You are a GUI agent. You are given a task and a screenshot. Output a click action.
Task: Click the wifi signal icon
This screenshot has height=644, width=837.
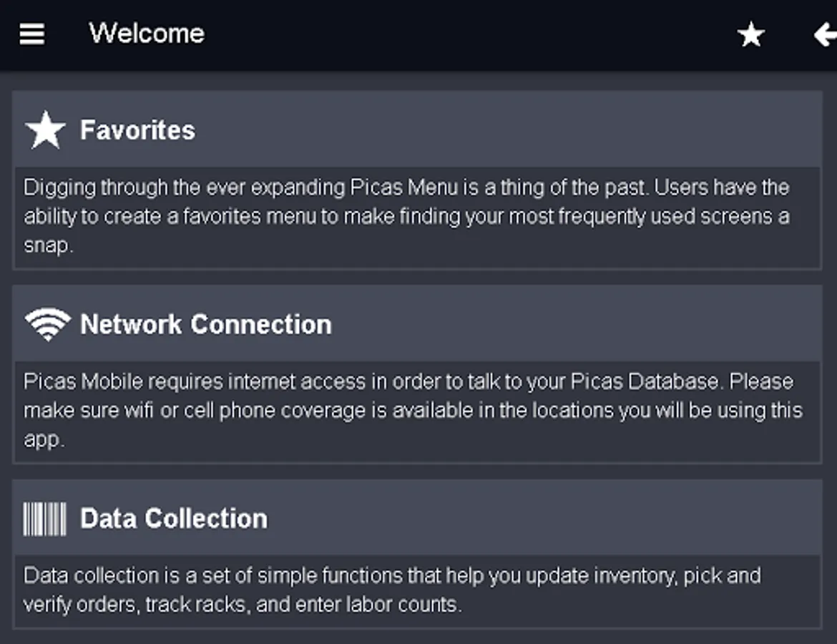[x=47, y=324]
